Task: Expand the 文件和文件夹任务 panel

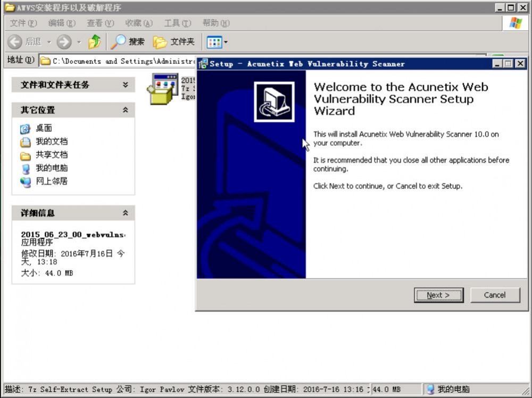Action: 125,85
